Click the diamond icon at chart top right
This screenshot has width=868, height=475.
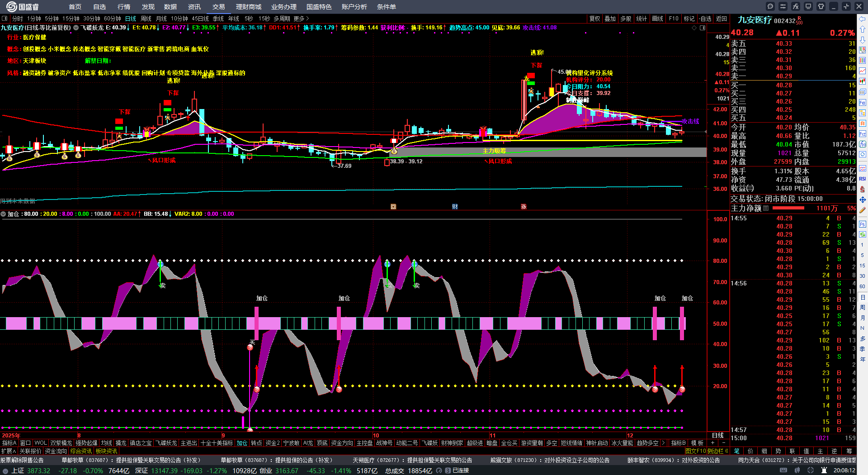coord(694,28)
